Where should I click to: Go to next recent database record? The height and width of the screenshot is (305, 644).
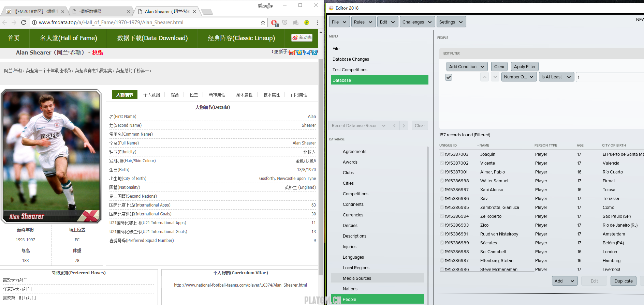(x=404, y=126)
